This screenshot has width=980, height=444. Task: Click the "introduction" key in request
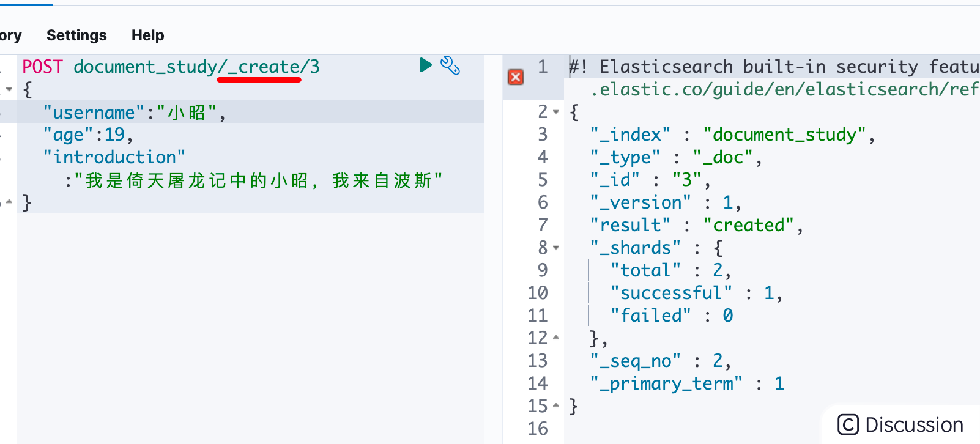pos(114,157)
